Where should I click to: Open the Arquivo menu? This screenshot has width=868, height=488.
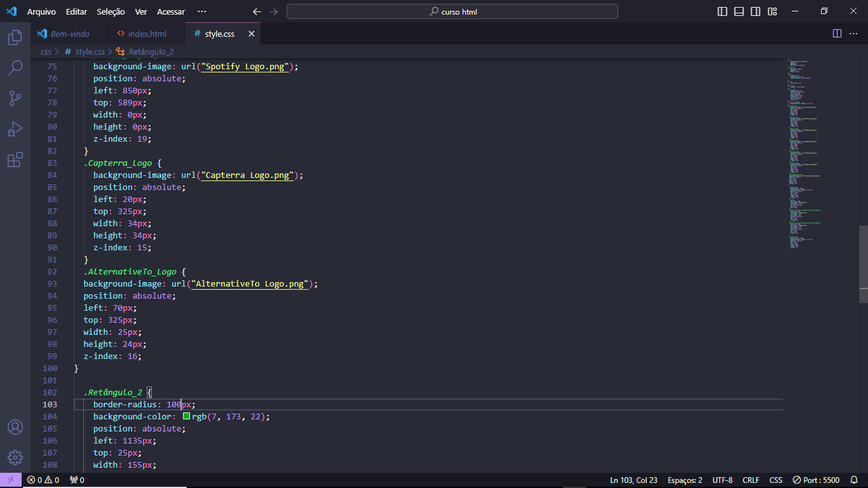pyautogui.click(x=41, y=11)
